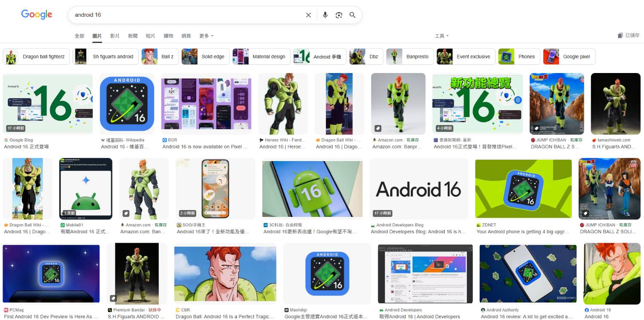Image resolution: width=644 pixels, height=320 pixels.
Task: Open link 'Android 16 is now available on Pixel'
Action: 205,147
